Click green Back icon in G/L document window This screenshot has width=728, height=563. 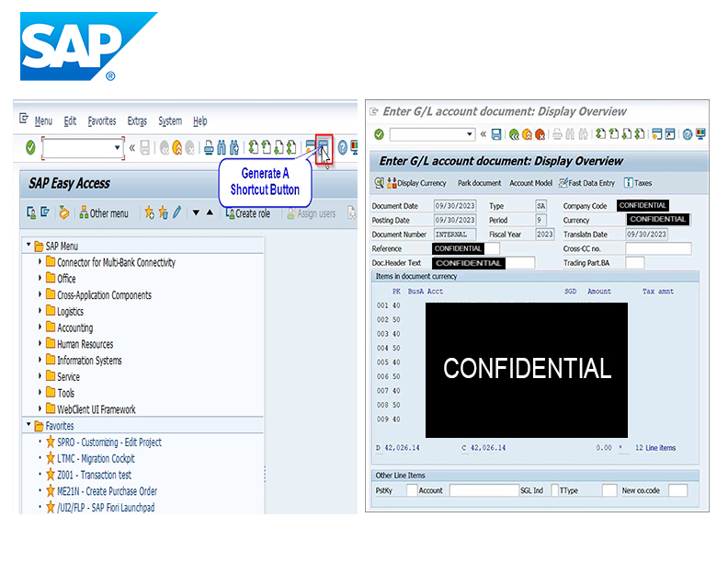click(x=514, y=134)
